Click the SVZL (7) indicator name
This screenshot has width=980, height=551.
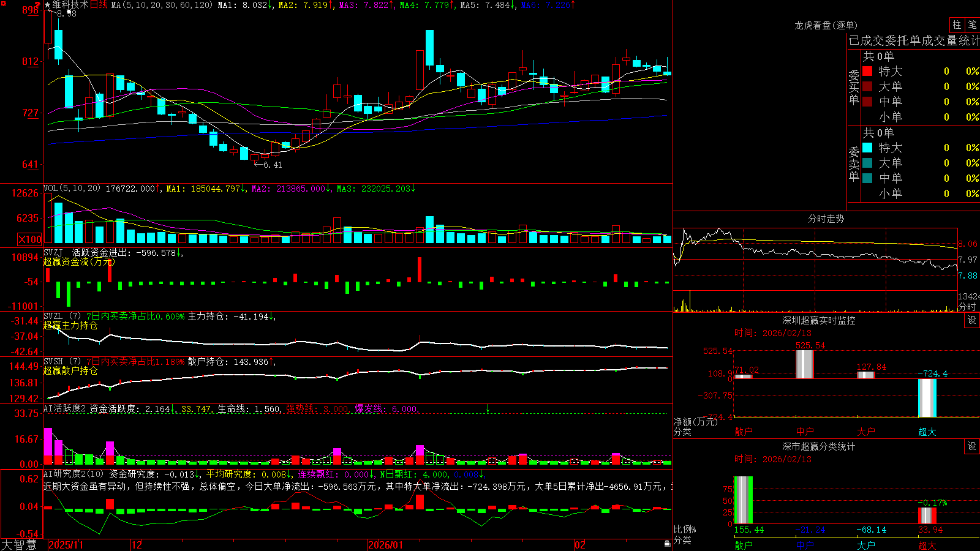[62, 317]
